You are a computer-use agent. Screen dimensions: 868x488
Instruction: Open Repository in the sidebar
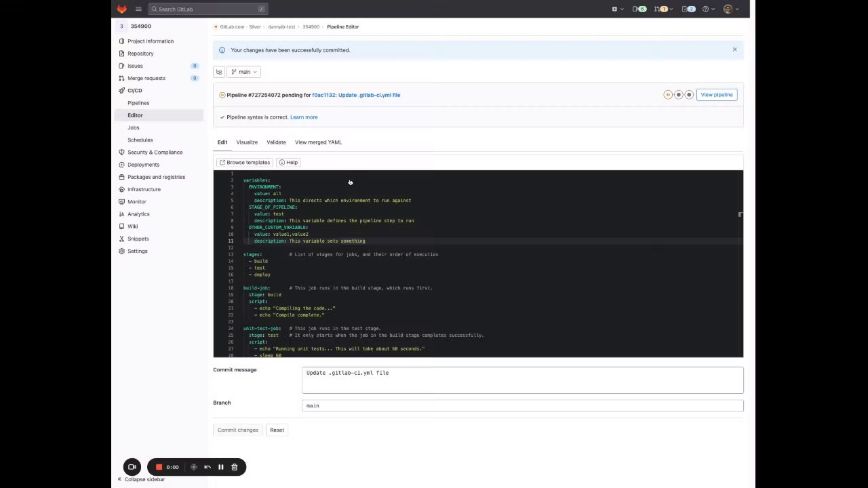coord(140,54)
